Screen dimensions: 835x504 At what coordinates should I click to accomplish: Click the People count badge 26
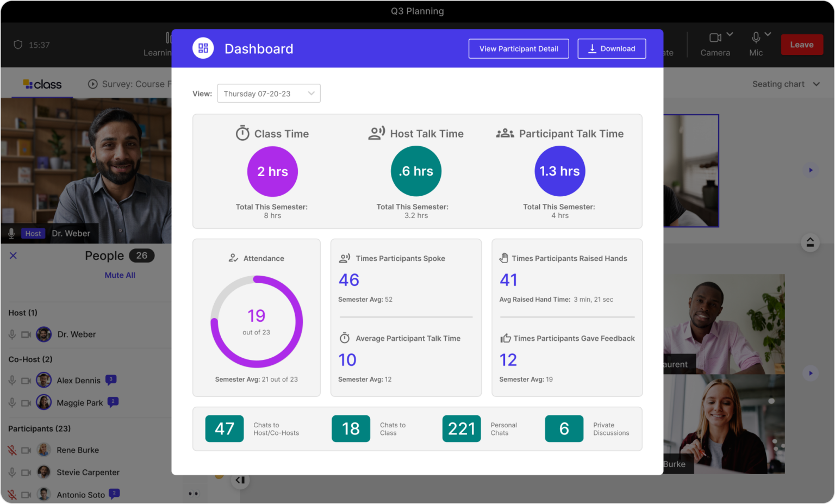pos(142,256)
